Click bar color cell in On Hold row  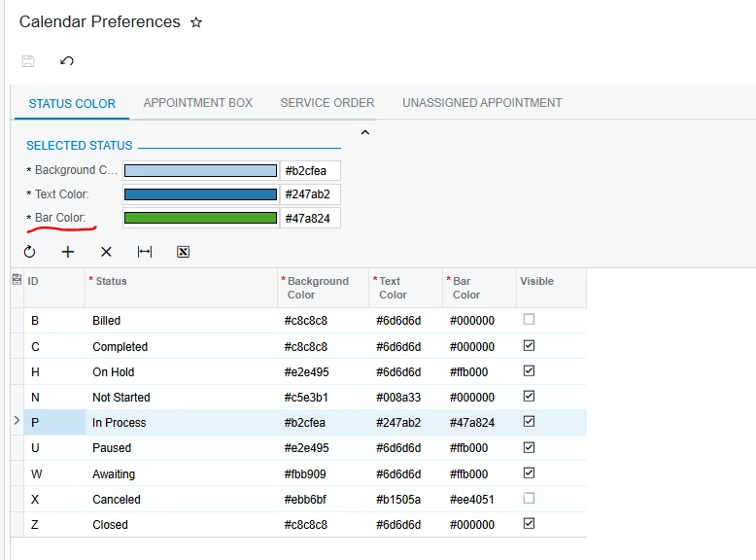tap(479, 372)
